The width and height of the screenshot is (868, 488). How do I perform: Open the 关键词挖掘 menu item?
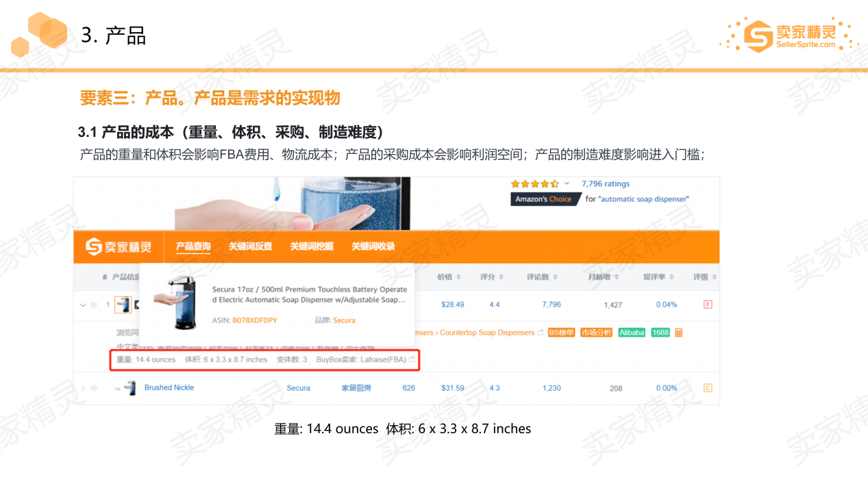(x=314, y=247)
